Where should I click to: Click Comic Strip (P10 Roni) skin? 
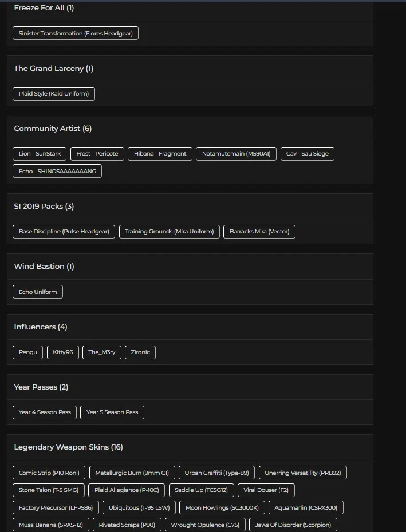click(49, 473)
